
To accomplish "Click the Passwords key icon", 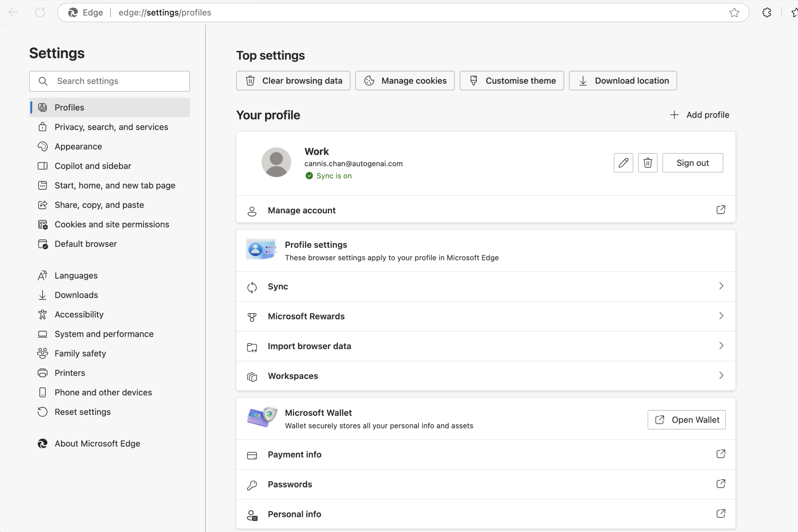I will (x=252, y=485).
